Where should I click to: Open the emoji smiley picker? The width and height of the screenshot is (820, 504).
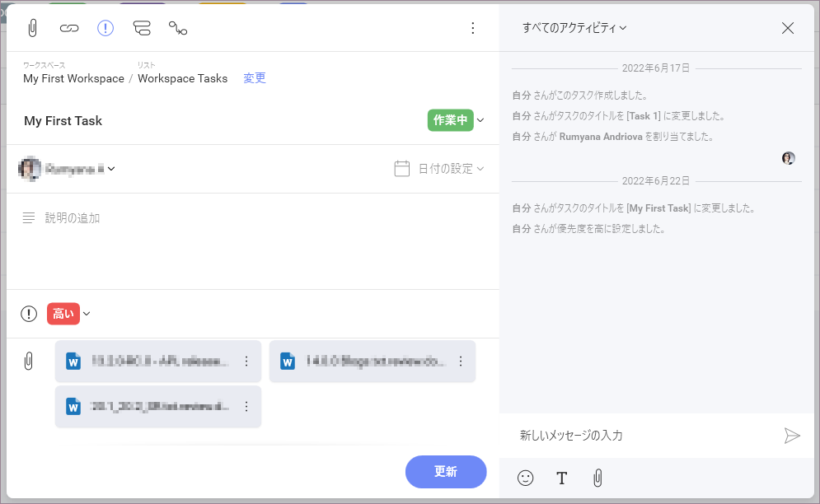pyautogui.click(x=526, y=478)
